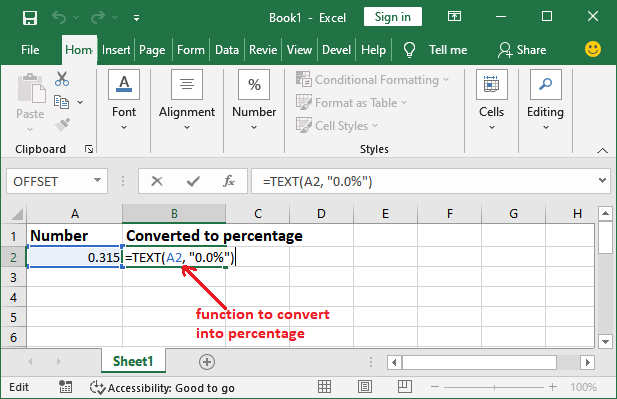This screenshot has height=399, width=617.
Task: Open the Help tab
Action: tap(373, 50)
